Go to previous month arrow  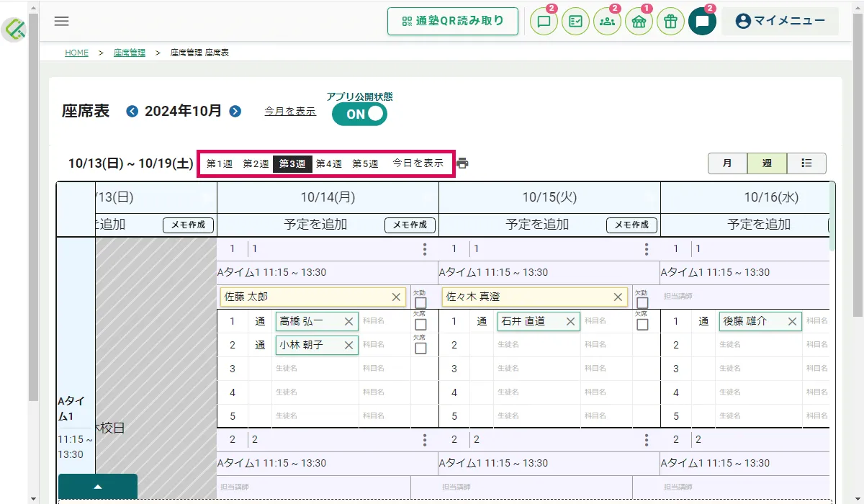(x=132, y=111)
